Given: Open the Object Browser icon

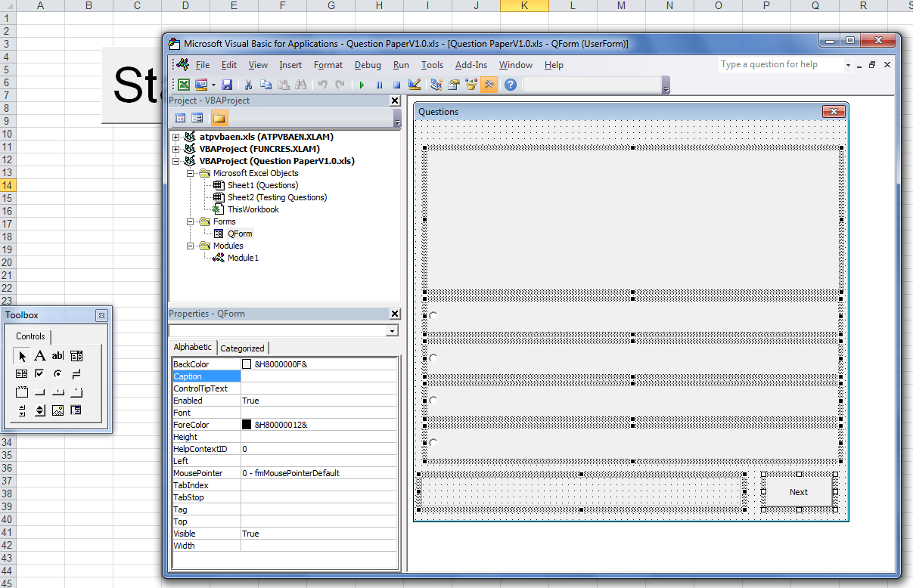Looking at the screenshot, I should pyautogui.click(x=470, y=84).
